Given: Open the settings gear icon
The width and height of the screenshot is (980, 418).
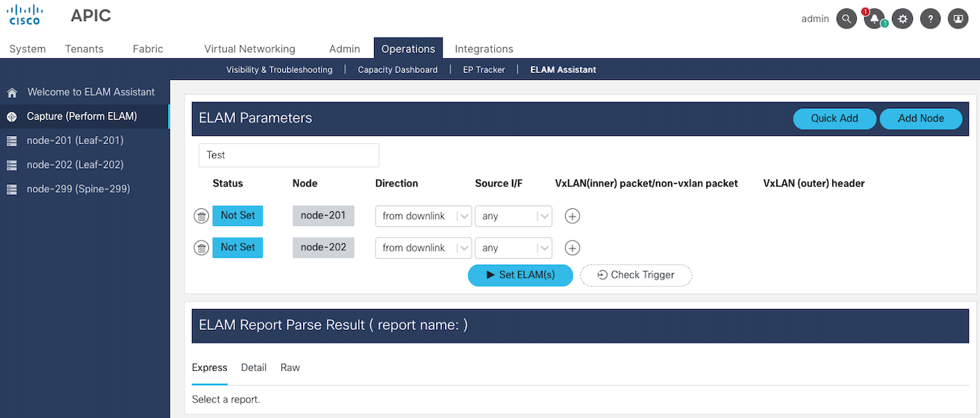Looking at the screenshot, I should click(x=902, y=19).
